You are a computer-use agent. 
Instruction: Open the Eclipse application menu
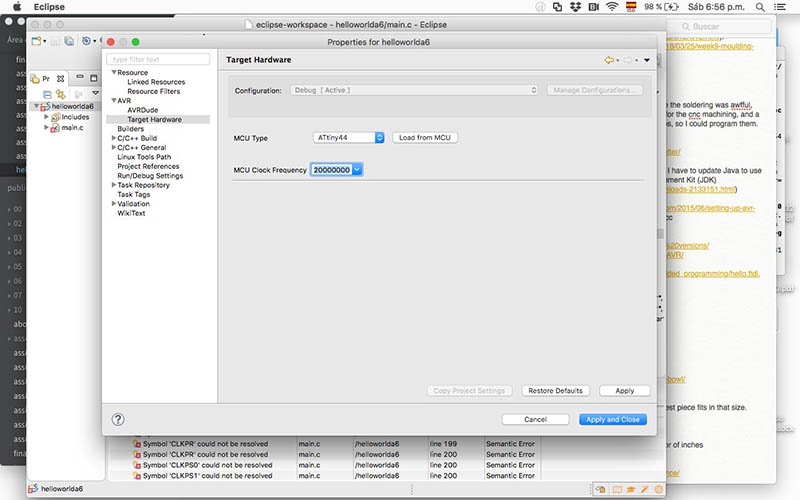[49, 7]
